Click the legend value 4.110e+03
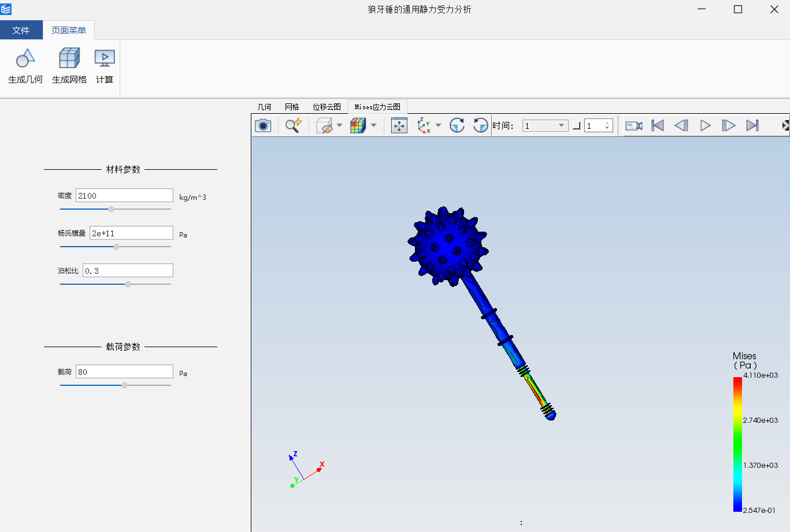This screenshot has width=790, height=532. (761, 375)
